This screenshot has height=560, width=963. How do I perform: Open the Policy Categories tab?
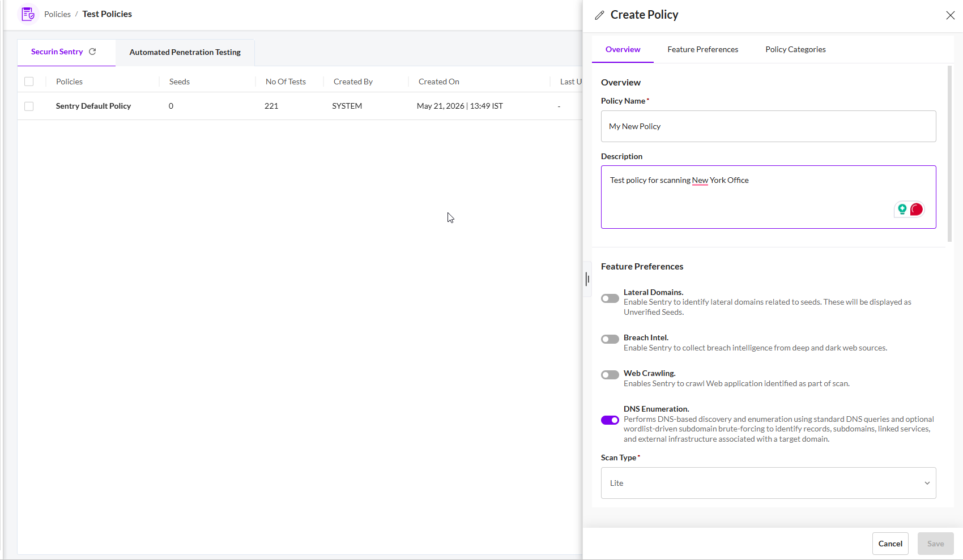point(795,49)
